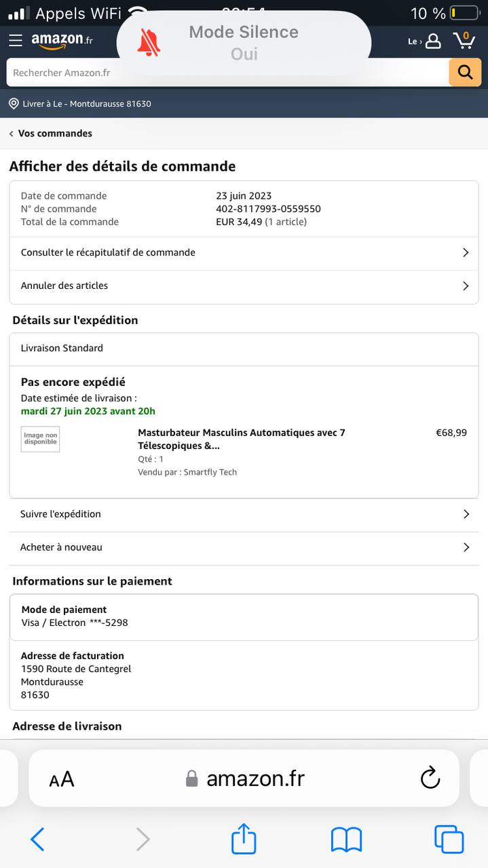The image size is (488, 868).
Task: Open Acheter à nouveau row
Action: (x=244, y=547)
